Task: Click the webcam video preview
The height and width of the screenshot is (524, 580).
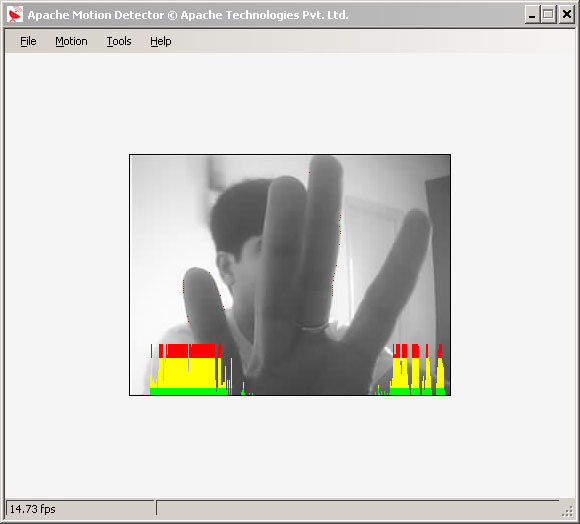Action: [x=290, y=275]
